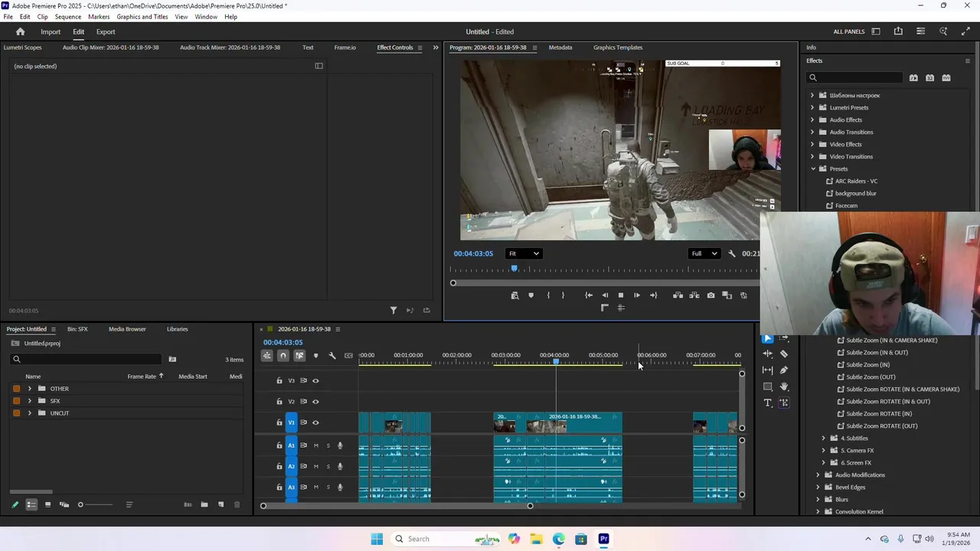Image resolution: width=980 pixels, height=551 pixels.
Task: Open the Fit zoom level dropdown
Action: pos(524,253)
